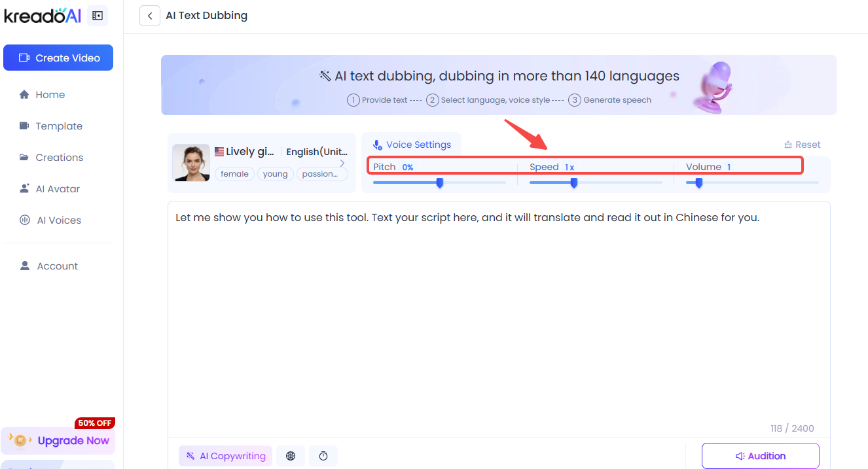Open the AI Copywriting tool

[x=225, y=456]
